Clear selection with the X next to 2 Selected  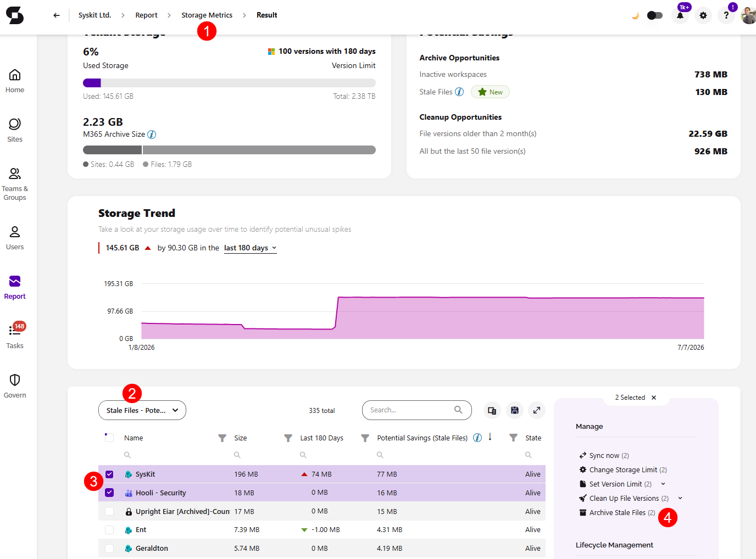654,398
